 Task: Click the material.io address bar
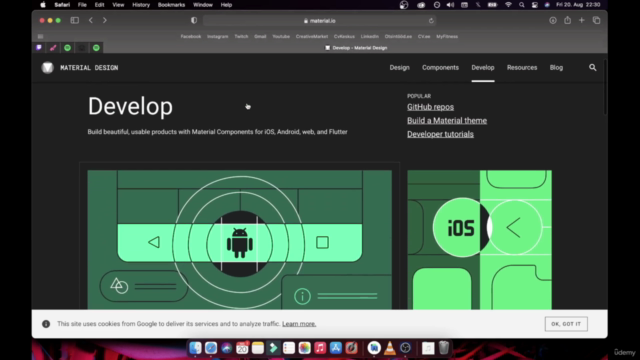click(319, 20)
